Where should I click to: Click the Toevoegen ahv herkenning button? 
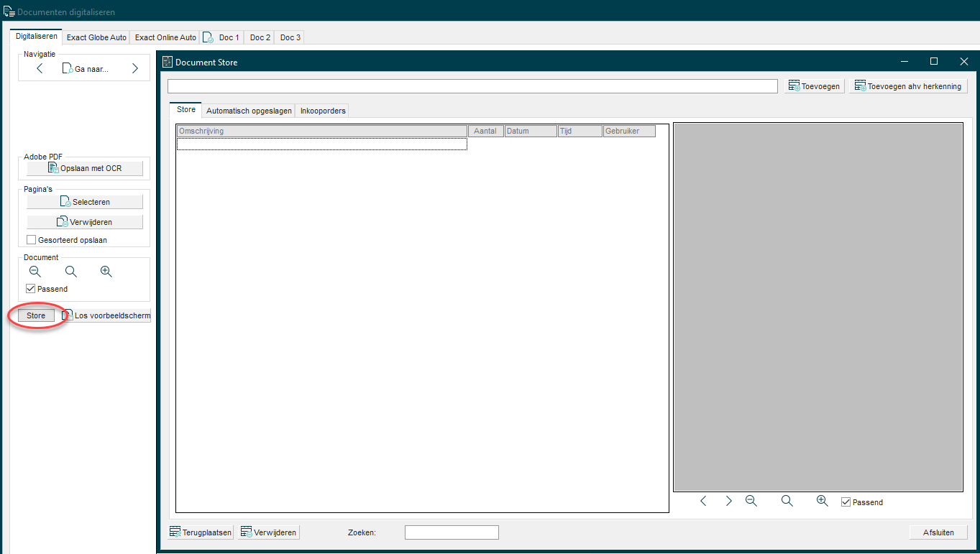point(907,86)
